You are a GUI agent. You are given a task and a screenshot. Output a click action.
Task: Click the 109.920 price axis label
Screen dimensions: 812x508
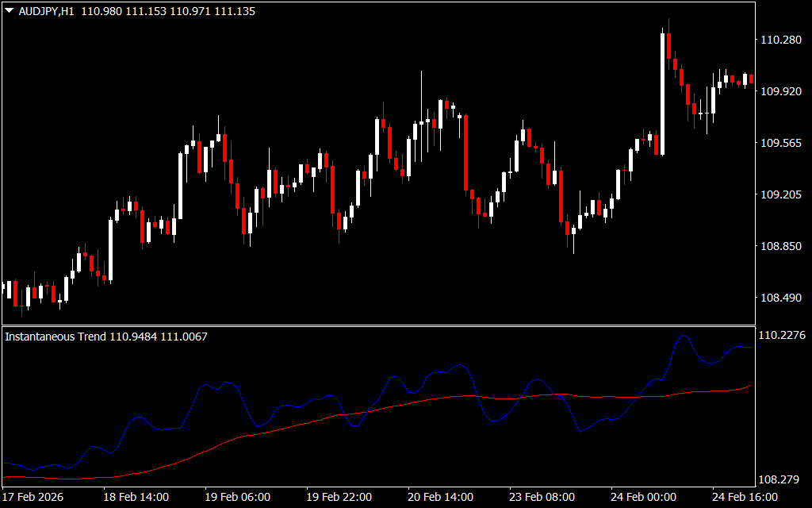pyautogui.click(x=781, y=91)
